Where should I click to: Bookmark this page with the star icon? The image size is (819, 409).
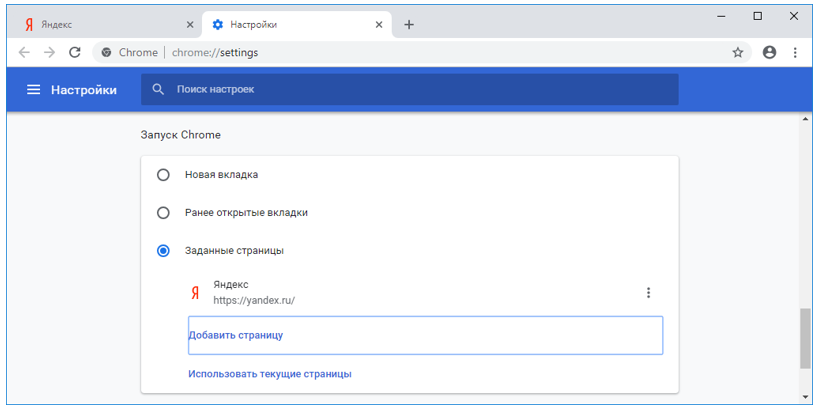738,52
